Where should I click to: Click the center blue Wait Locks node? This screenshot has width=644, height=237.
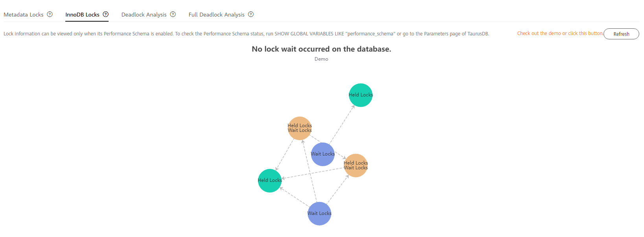tap(323, 154)
